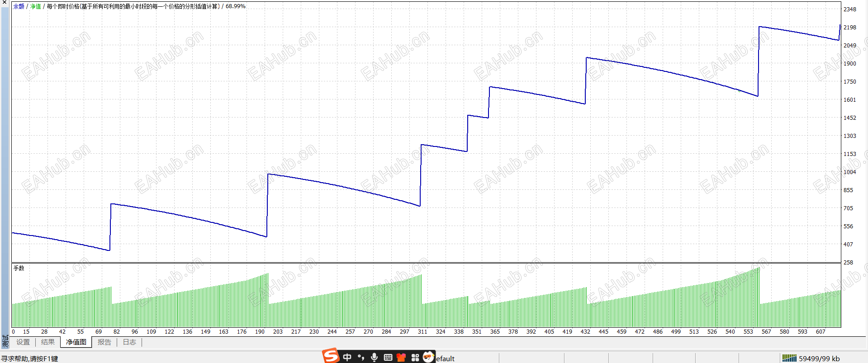Switch to the 结果 results tab

click(48, 342)
